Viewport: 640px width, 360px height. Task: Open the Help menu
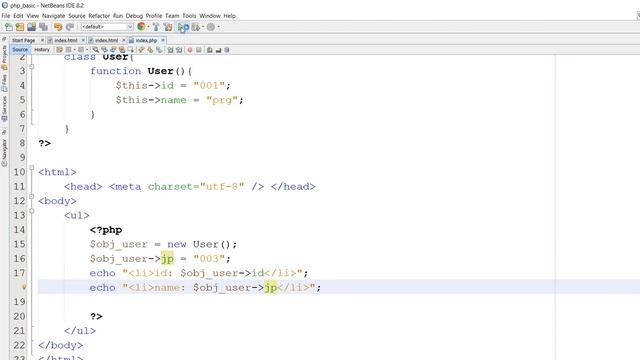coord(229,16)
